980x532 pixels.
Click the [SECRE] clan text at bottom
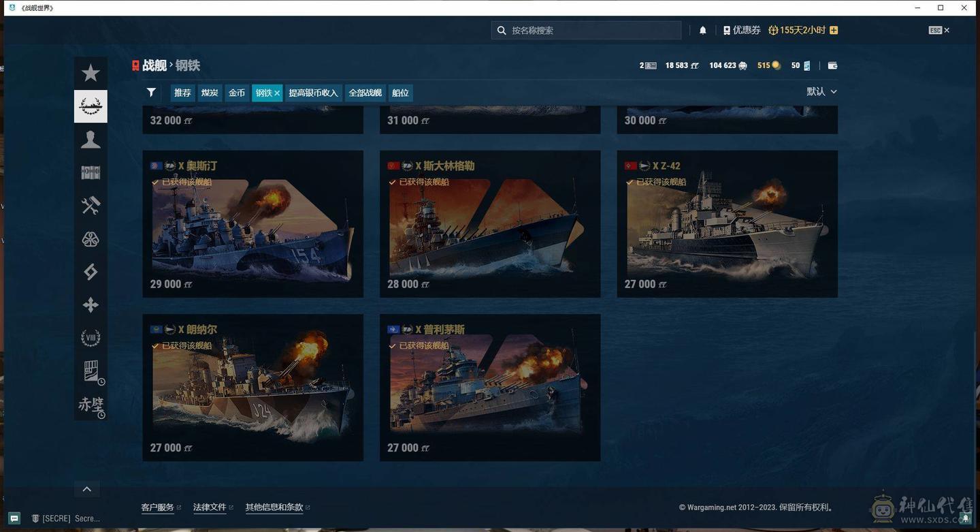coord(56,518)
